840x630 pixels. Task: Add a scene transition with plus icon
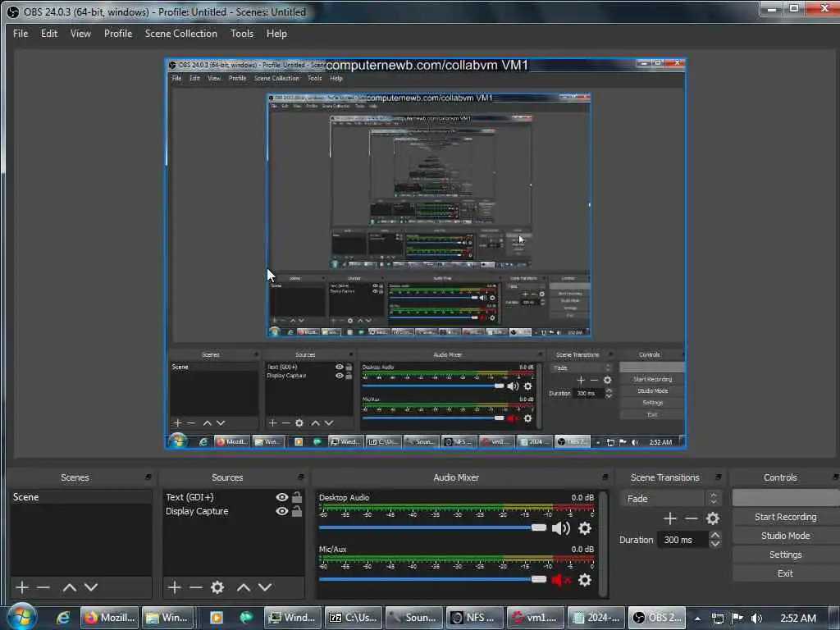(x=669, y=518)
